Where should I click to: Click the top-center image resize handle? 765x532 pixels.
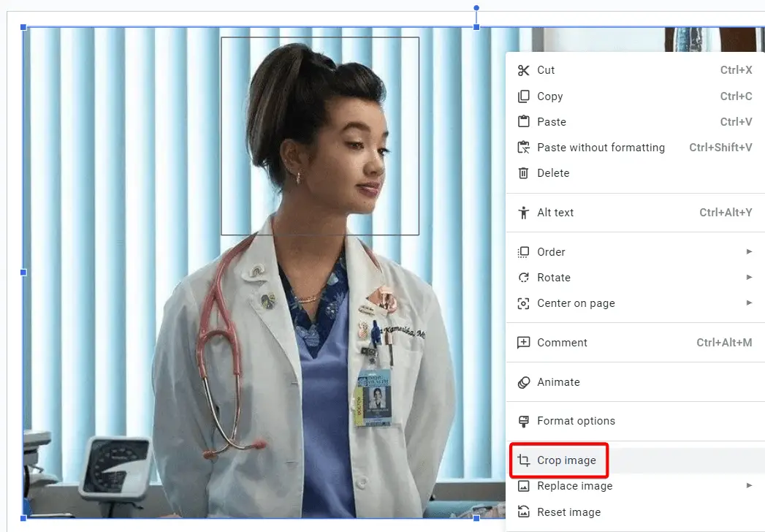coord(476,27)
